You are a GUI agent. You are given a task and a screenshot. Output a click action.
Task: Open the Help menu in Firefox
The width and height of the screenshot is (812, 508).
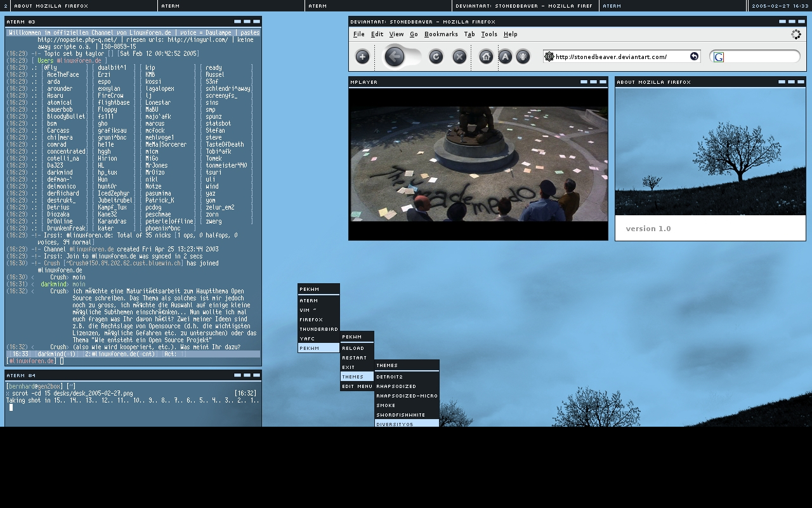511,34
